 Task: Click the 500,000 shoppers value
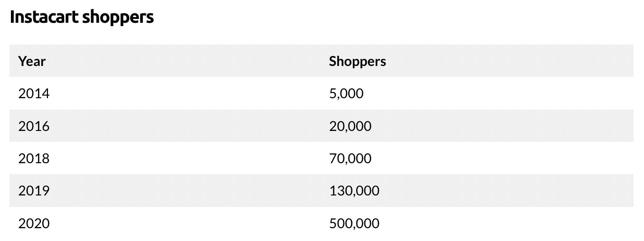pos(354,223)
